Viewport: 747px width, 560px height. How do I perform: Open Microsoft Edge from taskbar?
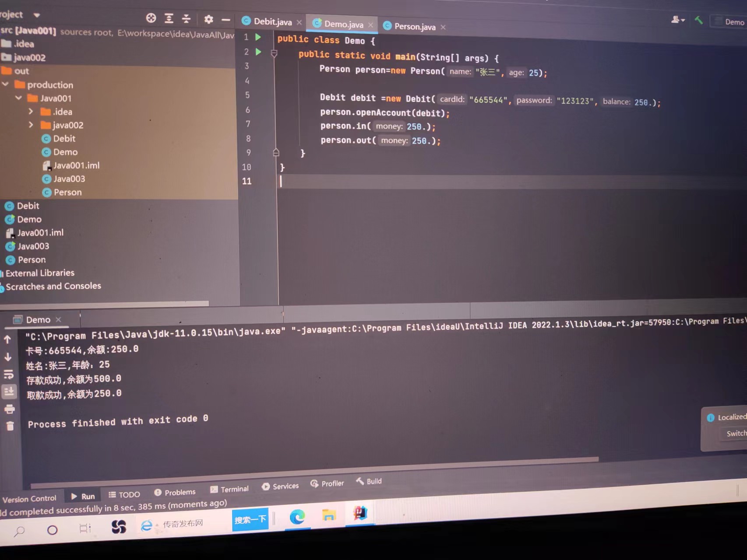pos(297,517)
